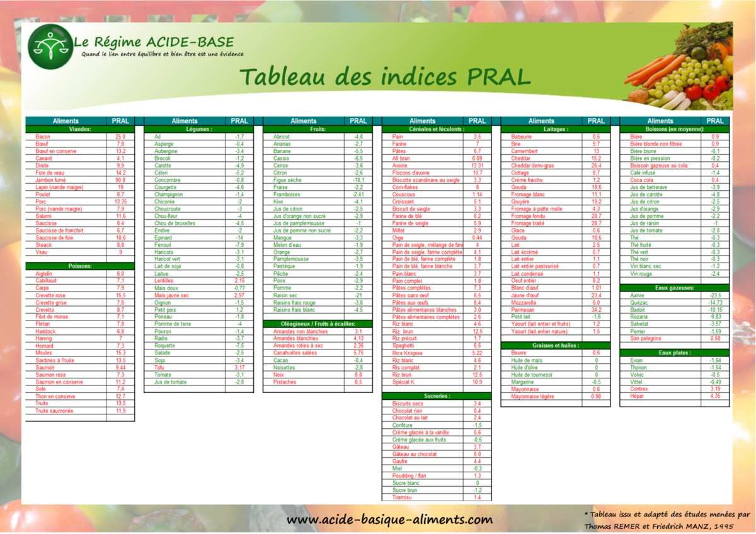Viewport: 756px width, 534px height.
Task: Click the 'Le Régime ACIDE-BASE' heading
Action: [x=154, y=42]
